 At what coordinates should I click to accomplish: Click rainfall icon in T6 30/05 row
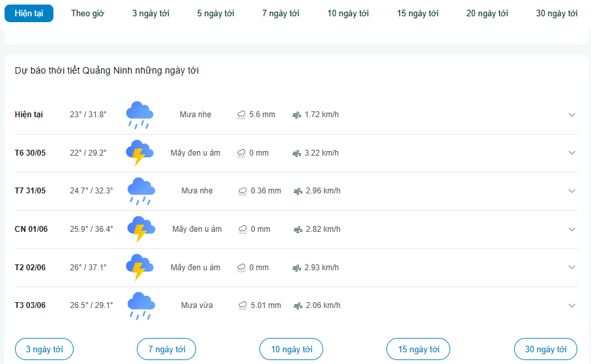(241, 154)
